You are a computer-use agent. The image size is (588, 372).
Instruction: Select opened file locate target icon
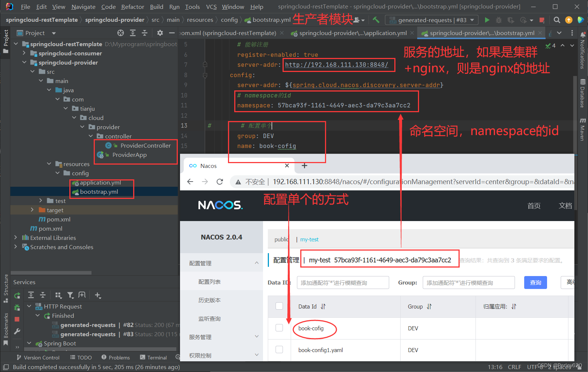pos(121,33)
